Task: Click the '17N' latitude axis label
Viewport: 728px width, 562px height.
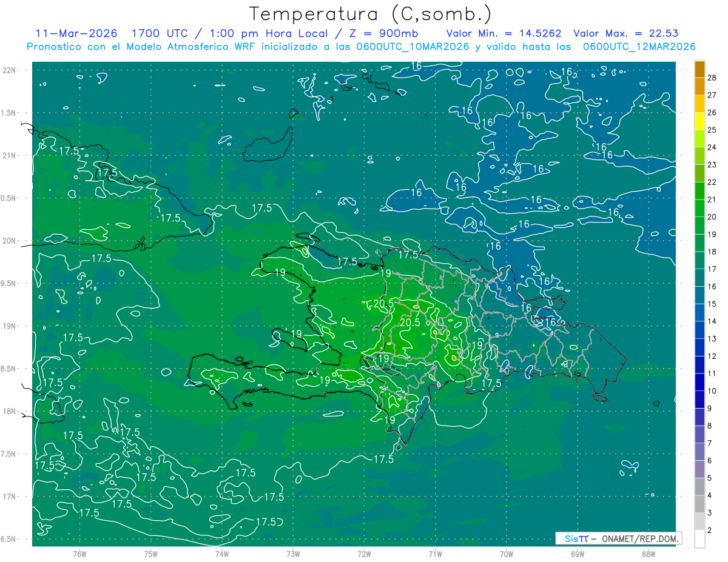Action: pos(8,497)
